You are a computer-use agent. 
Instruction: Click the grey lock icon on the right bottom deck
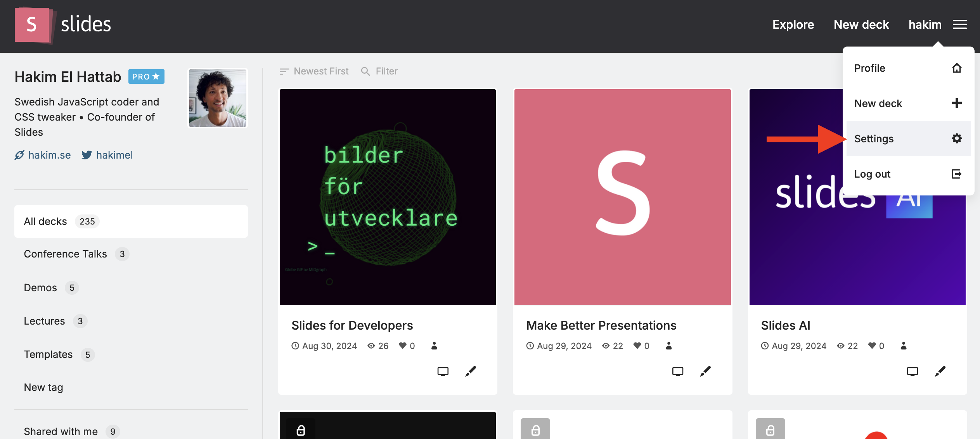click(770, 430)
